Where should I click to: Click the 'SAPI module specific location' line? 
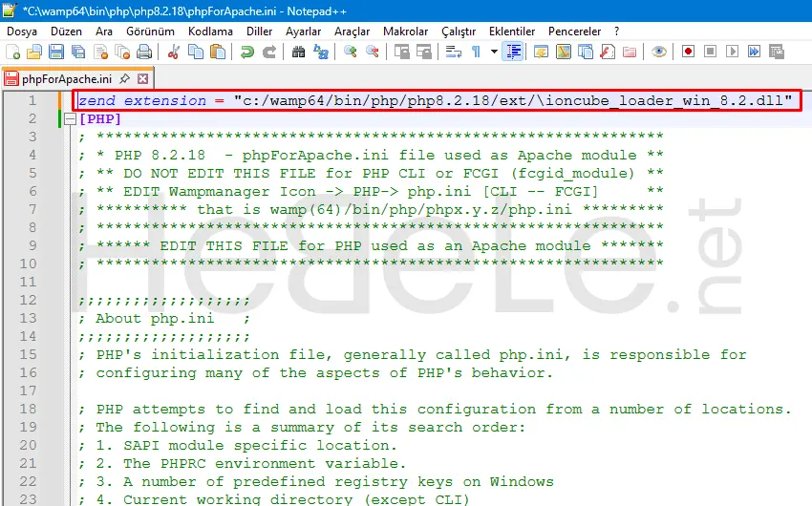pyautogui.click(x=238, y=446)
